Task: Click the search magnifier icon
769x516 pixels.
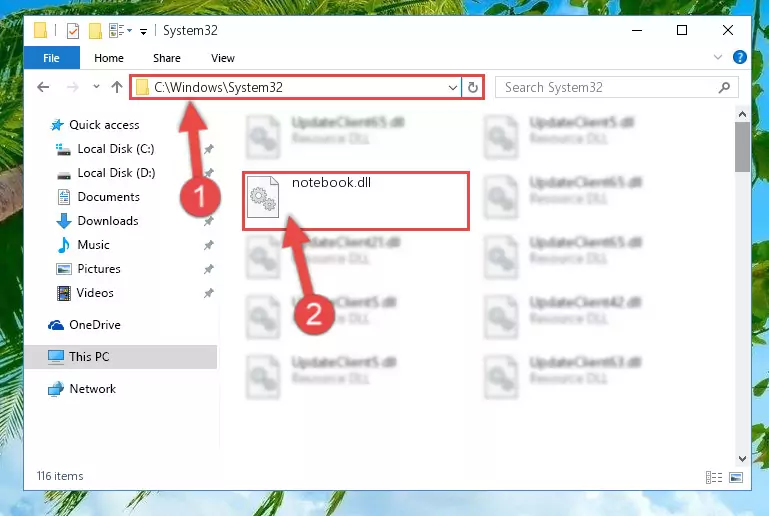Action: point(724,87)
